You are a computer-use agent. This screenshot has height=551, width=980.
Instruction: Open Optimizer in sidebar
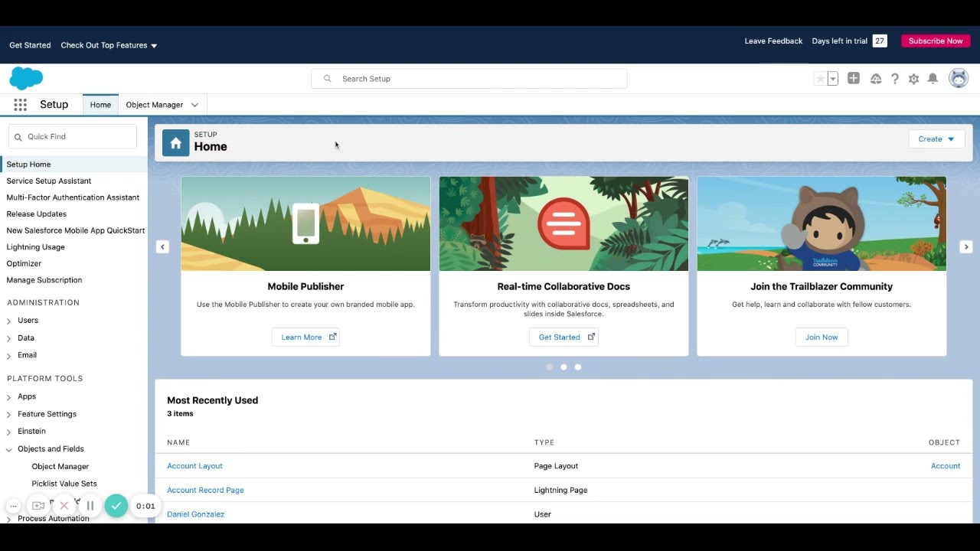(x=24, y=263)
